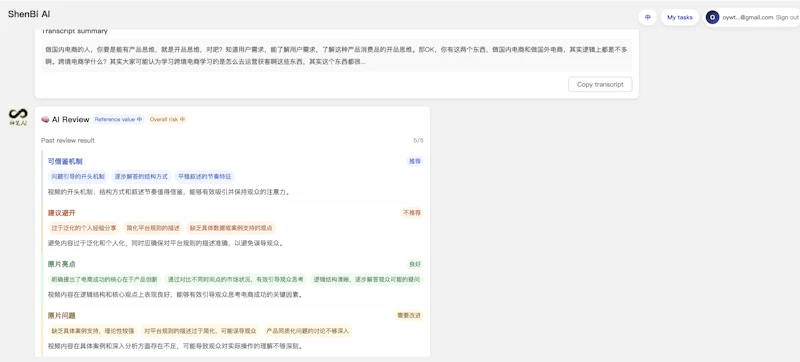Image resolution: width=800 pixels, height=362 pixels.
Task: Select the 对平台规则的描述过于简化 tag
Action: (200, 331)
